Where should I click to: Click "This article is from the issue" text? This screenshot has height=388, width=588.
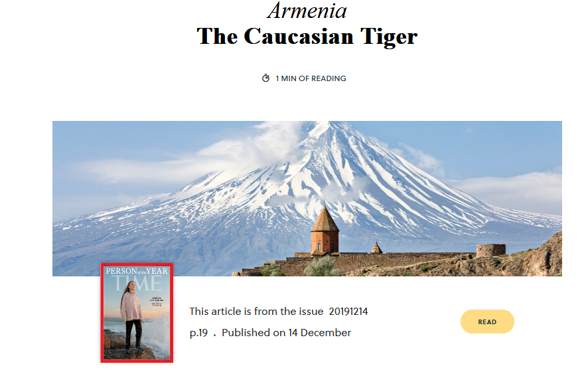click(x=256, y=312)
